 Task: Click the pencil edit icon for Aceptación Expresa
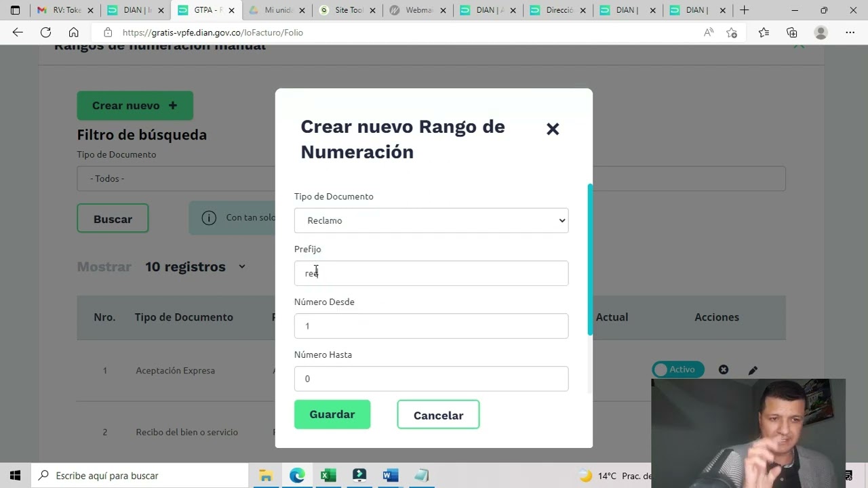[753, 371]
